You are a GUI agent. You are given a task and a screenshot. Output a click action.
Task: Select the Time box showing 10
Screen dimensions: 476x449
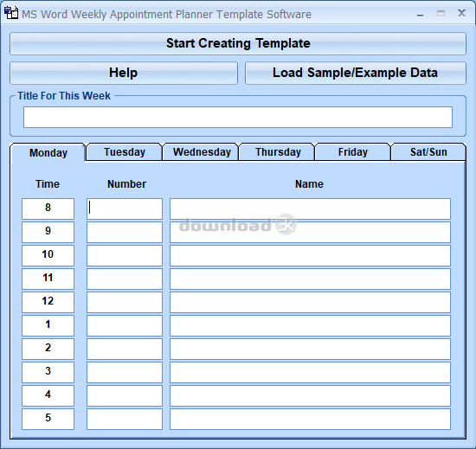pyautogui.click(x=48, y=255)
